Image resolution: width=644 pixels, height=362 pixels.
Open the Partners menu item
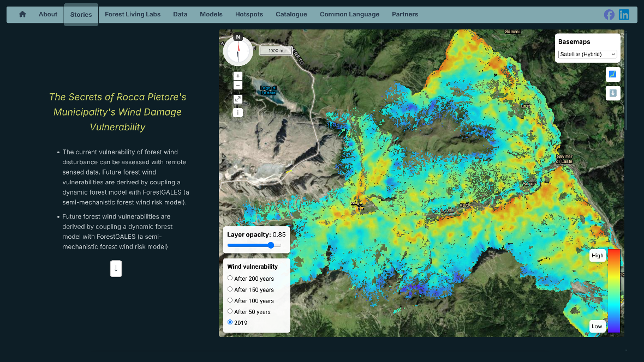[405, 14]
